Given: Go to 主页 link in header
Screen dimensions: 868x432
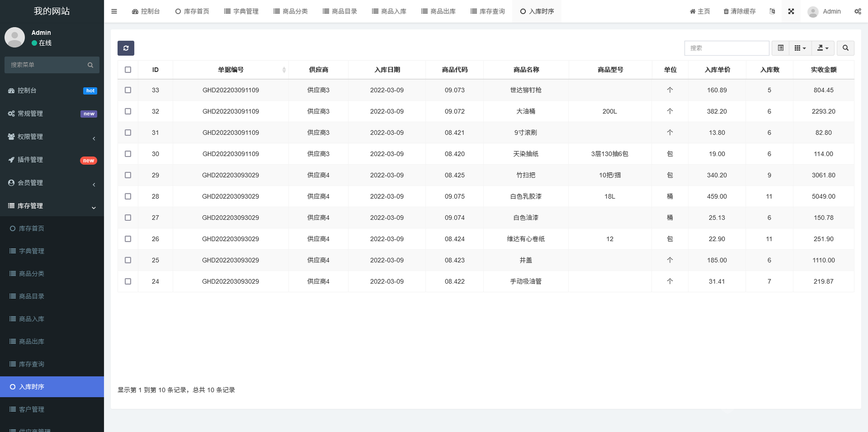Looking at the screenshot, I should 700,11.
